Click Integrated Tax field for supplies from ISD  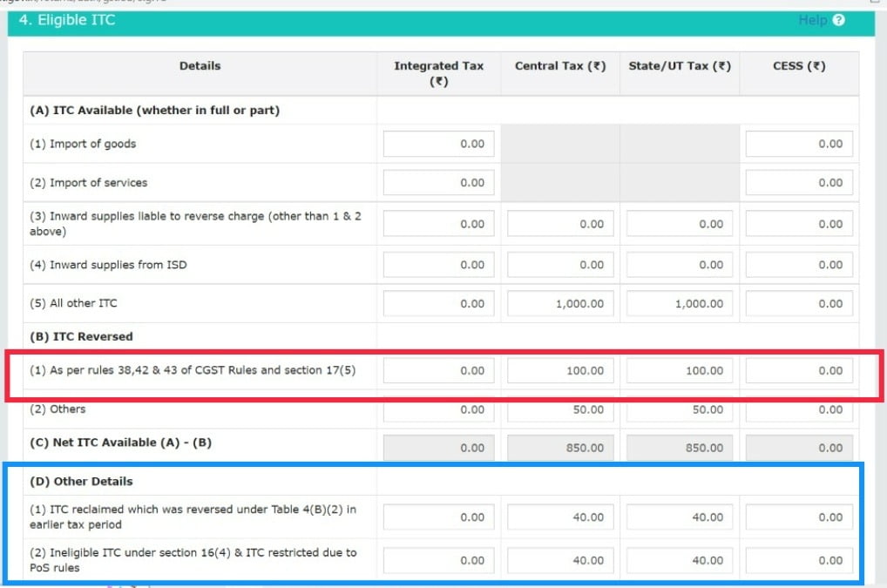point(438,265)
